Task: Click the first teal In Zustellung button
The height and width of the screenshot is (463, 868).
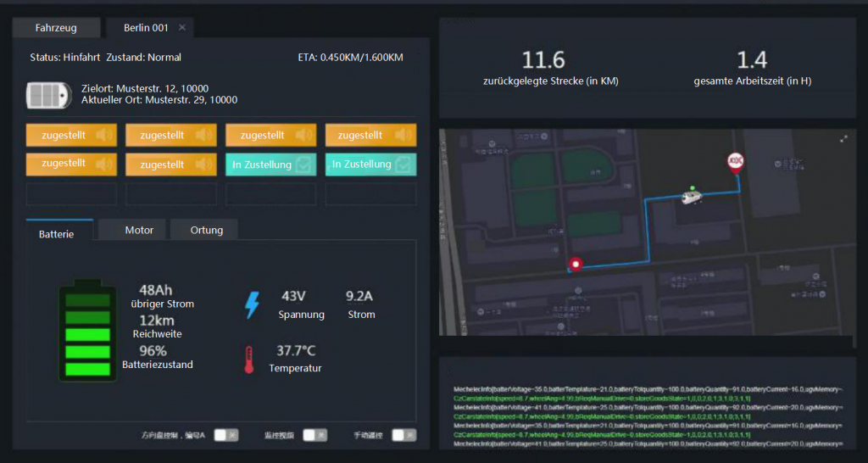Action: tap(270, 165)
